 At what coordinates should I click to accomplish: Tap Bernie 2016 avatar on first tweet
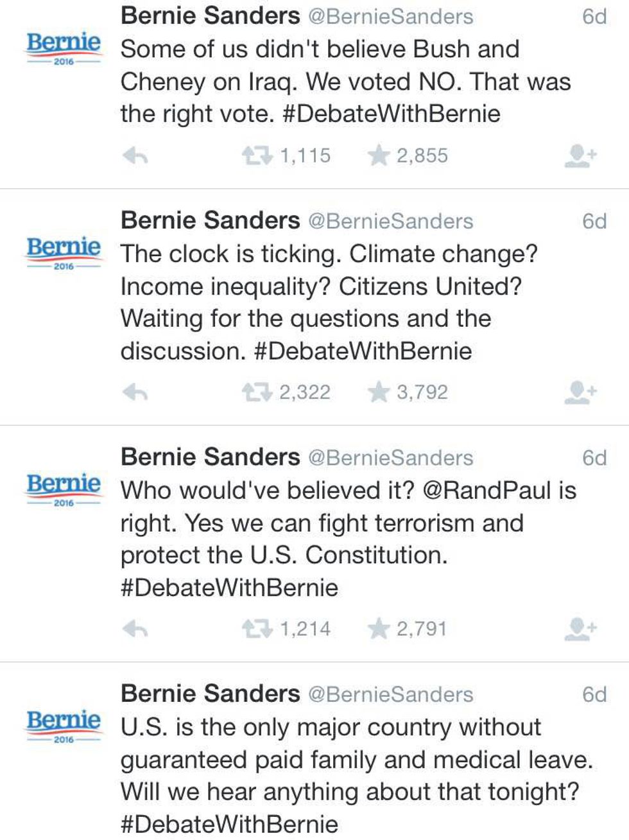tap(64, 48)
